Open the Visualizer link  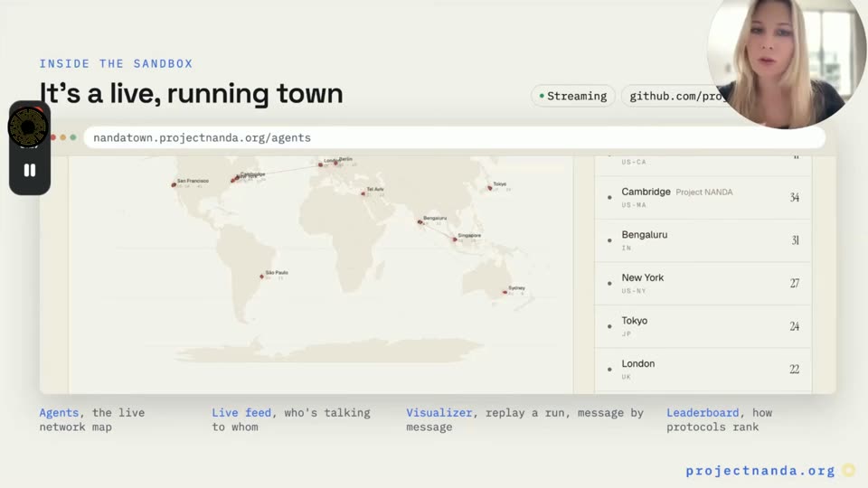click(x=439, y=412)
